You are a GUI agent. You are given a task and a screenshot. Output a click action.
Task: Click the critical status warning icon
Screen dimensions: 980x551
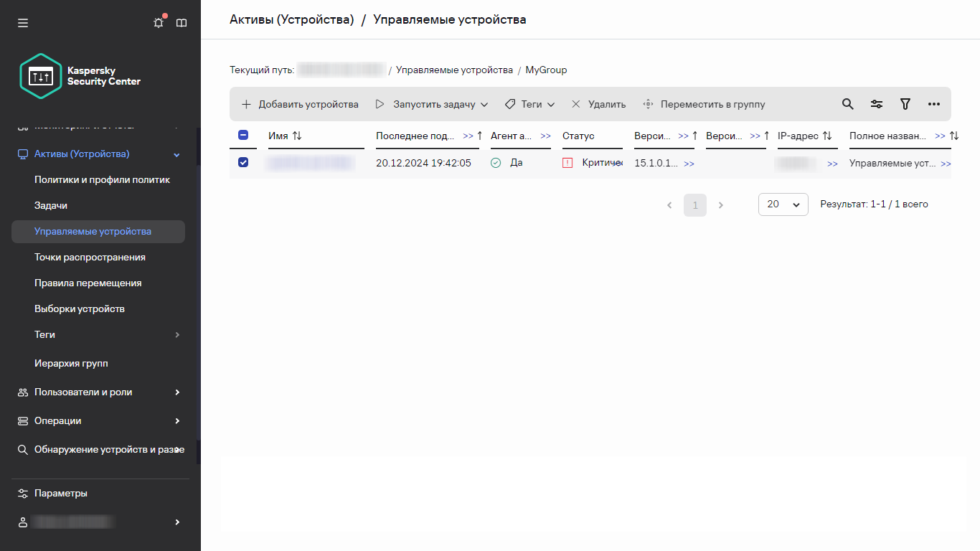[x=567, y=163]
